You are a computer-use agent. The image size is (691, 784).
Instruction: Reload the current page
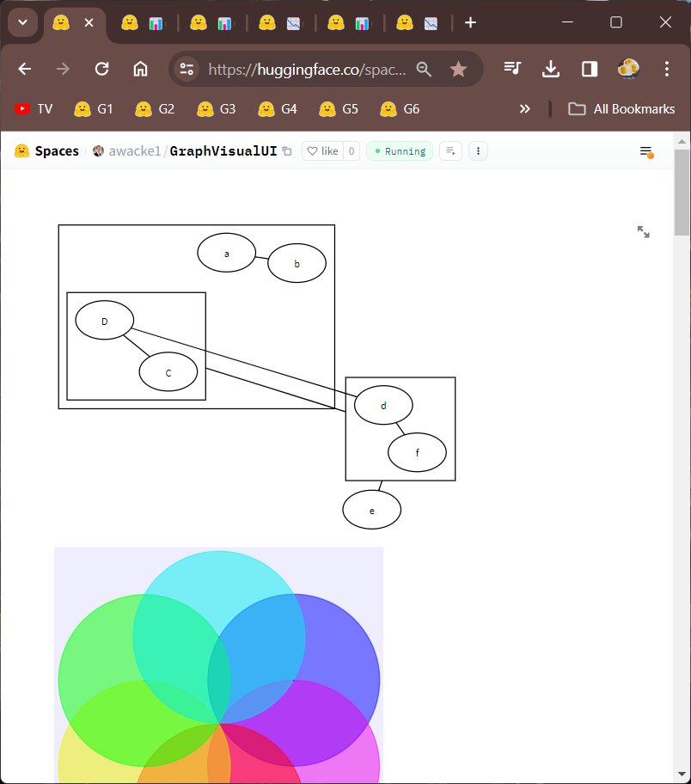101,70
